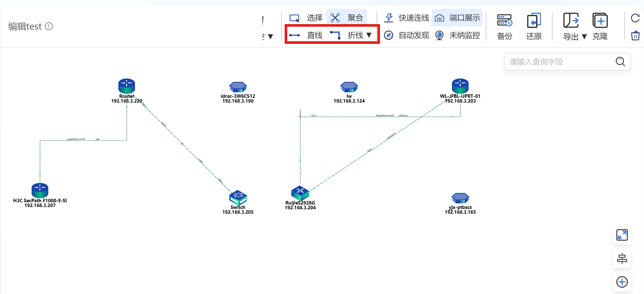Click the trash delete icon
This screenshot has width=644, height=294.
tap(635, 35)
